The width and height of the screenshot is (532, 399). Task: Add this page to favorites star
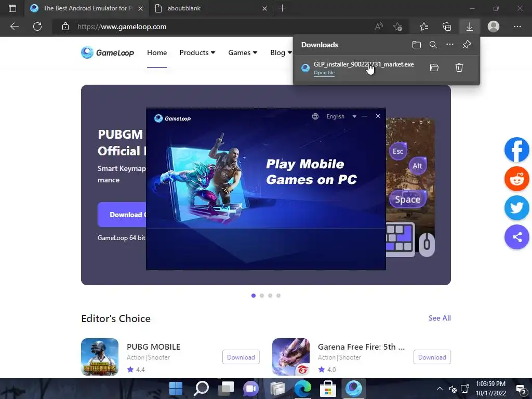pos(397,26)
